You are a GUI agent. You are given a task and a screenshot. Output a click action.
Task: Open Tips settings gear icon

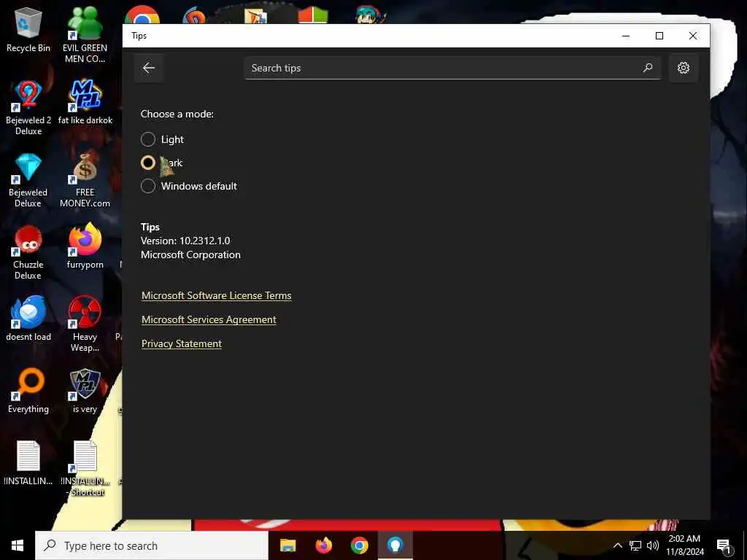click(x=683, y=68)
